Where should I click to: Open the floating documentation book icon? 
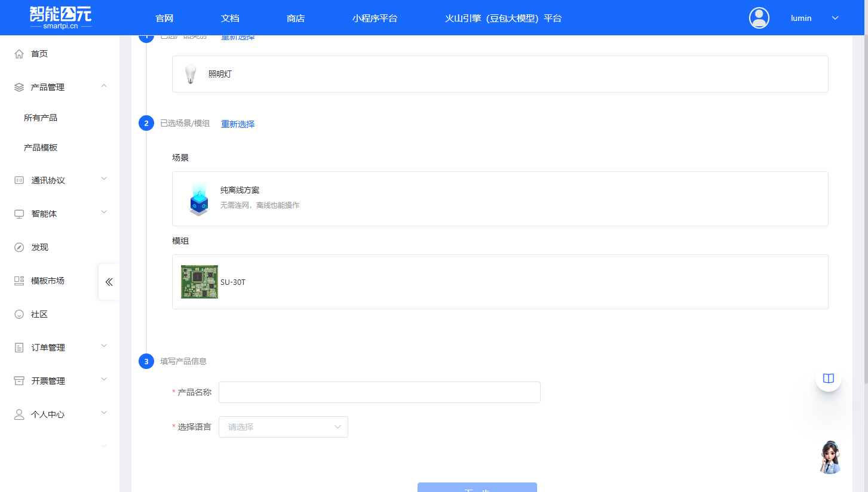(828, 378)
